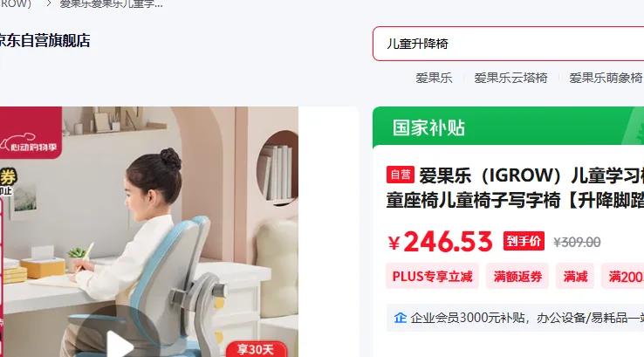The width and height of the screenshot is (644, 357).
Task: Open the 爱果乐云塔椅 suggested search link
Action: click(510, 78)
